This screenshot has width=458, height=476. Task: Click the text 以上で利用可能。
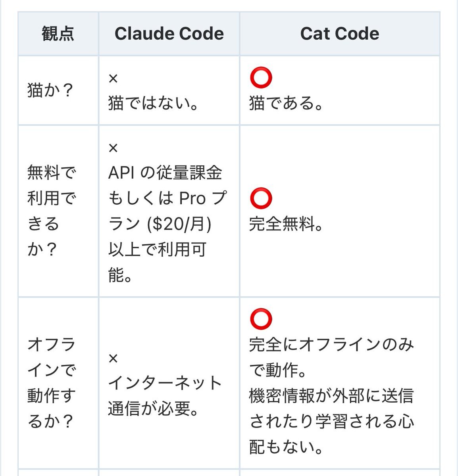click(157, 263)
